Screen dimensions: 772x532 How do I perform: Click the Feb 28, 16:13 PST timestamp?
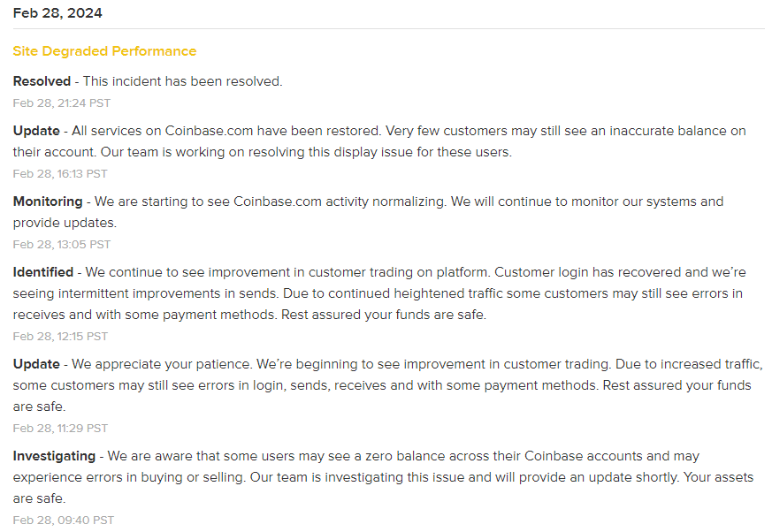point(60,174)
